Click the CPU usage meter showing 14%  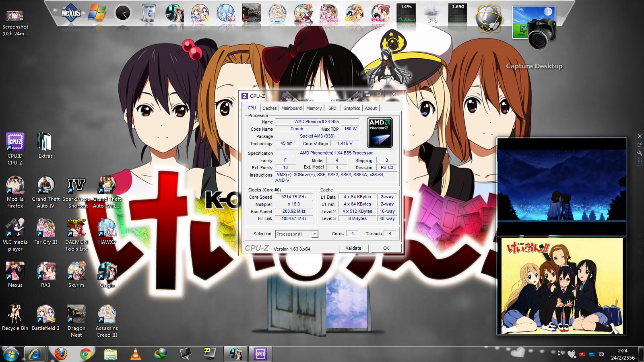[406, 13]
